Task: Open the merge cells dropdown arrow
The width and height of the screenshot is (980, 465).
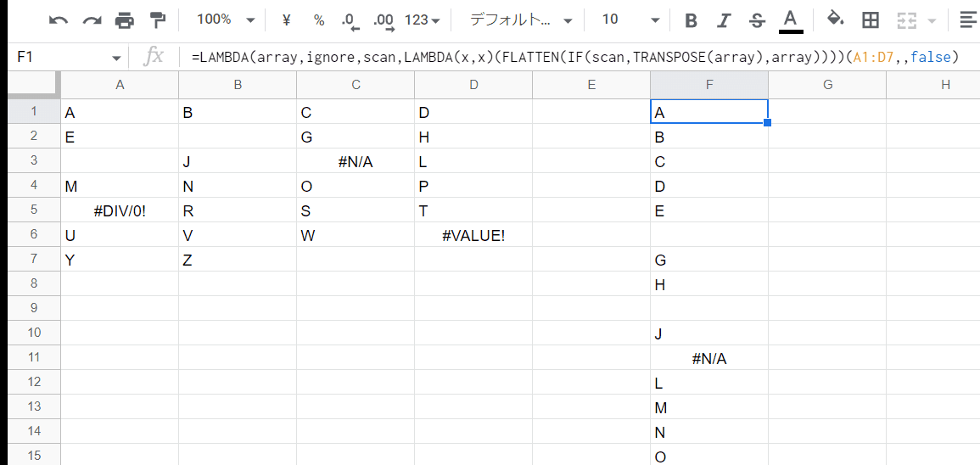Action: (x=932, y=20)
